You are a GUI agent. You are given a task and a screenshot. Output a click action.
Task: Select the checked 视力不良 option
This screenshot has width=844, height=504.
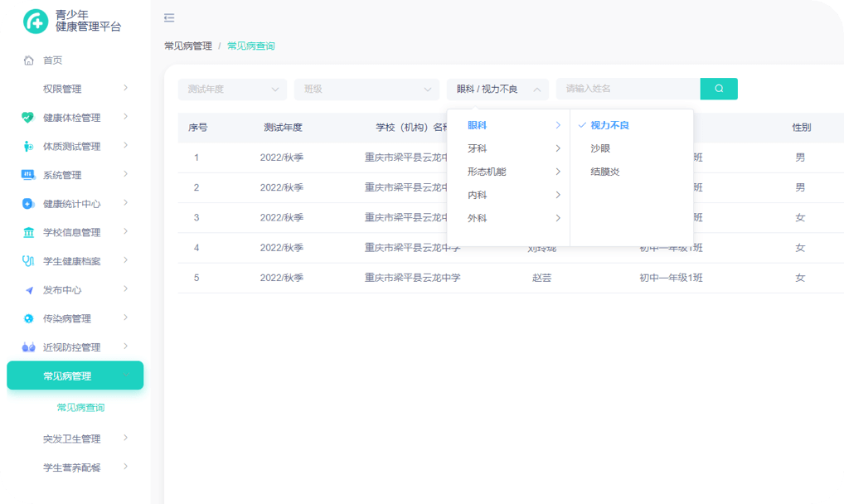click(609, 125)
